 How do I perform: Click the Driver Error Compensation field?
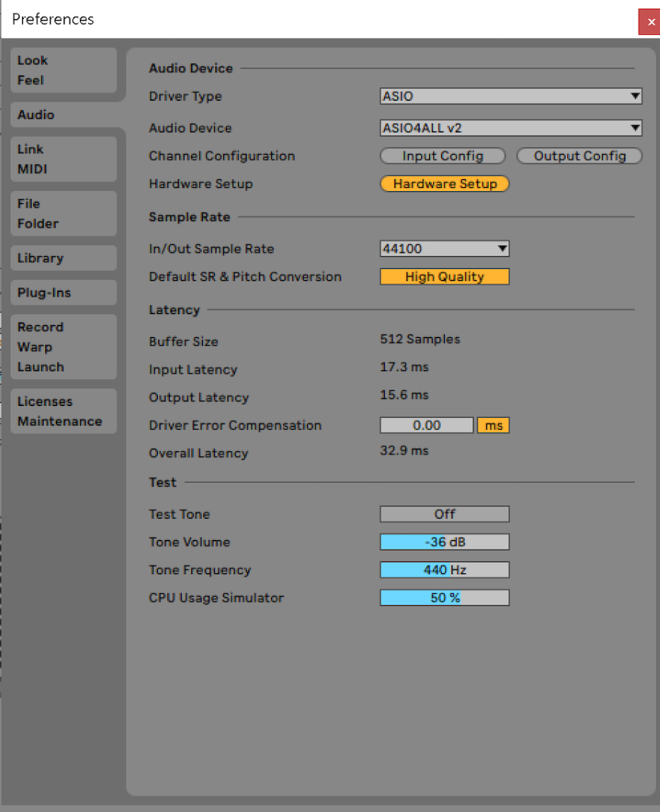[x=427, y=426]
